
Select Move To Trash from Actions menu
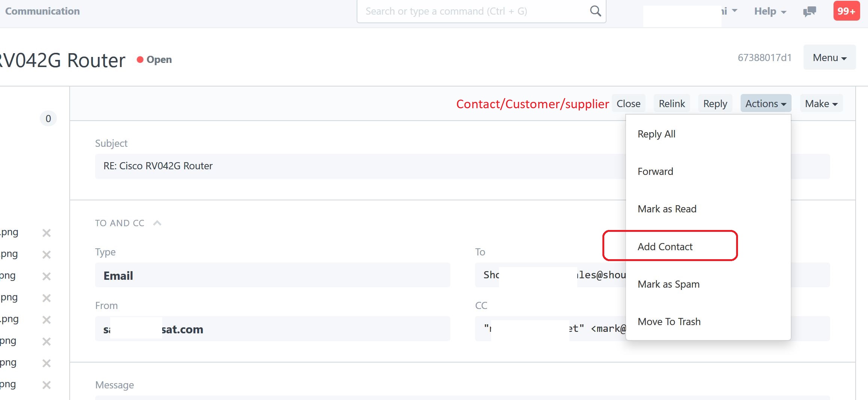coord(669,321)
